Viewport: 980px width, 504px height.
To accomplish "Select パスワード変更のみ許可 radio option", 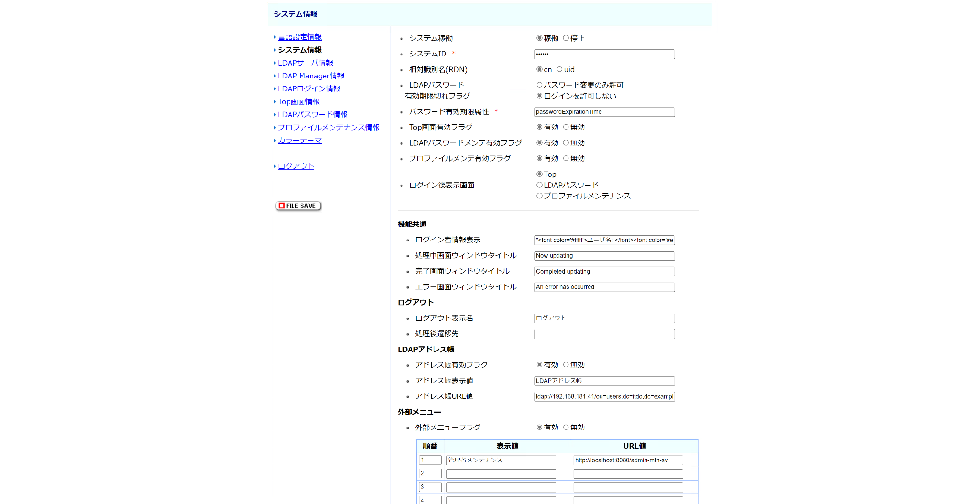I will 539,85.
